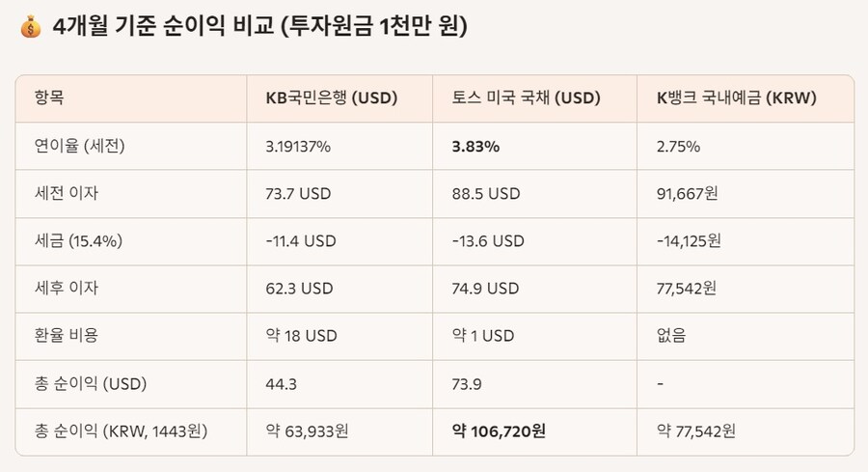The image size is (868, 472).
Task: Click the 74.9 USD after-tax interest cell
Action: [486, 289]
